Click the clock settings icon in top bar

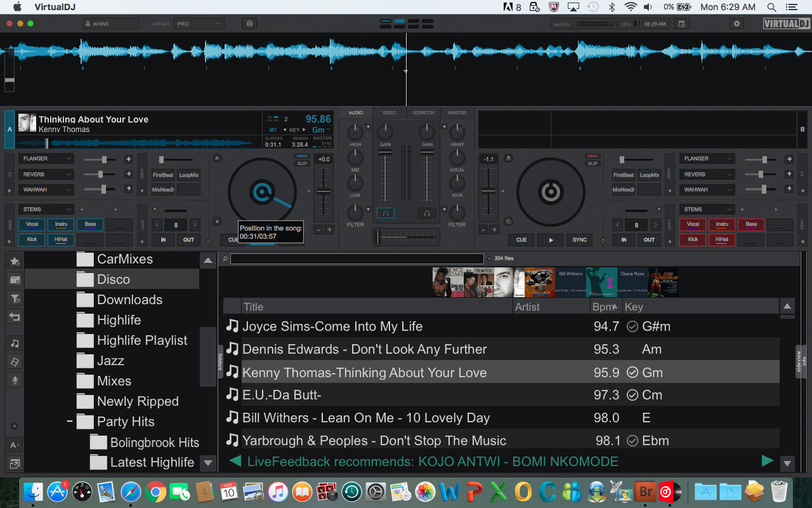(682, 23)
